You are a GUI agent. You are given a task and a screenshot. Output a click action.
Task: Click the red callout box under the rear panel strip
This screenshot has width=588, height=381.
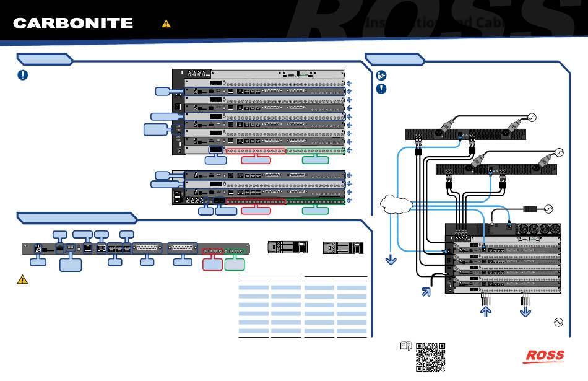point(213,265)
